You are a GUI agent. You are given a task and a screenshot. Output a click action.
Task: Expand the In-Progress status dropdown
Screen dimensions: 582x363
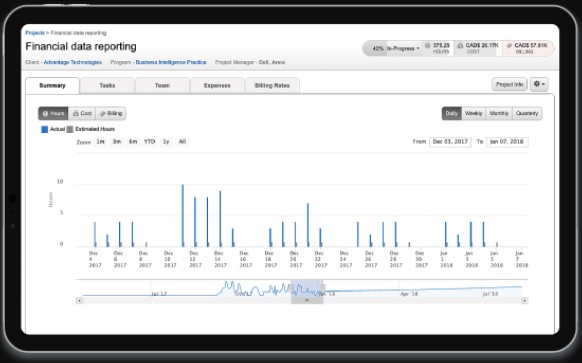pos(403,49)
